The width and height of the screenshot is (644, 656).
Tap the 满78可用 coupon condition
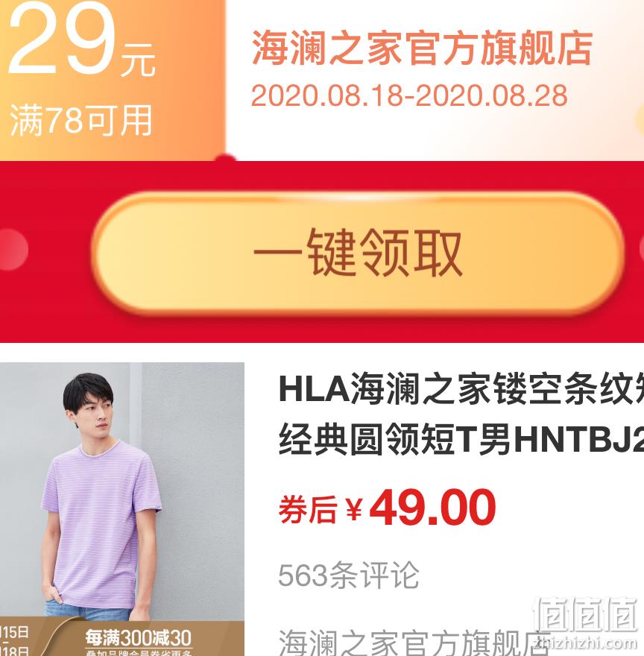coord(80,121)
